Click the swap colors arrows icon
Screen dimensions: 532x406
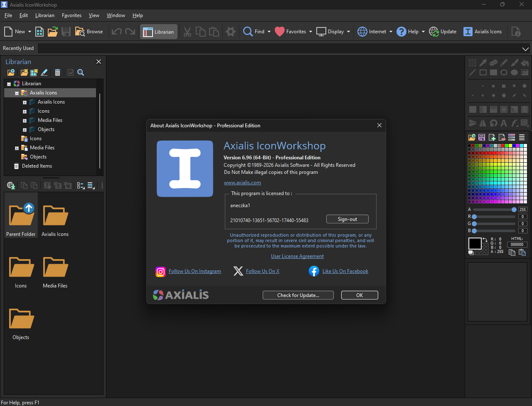point(485,240)
